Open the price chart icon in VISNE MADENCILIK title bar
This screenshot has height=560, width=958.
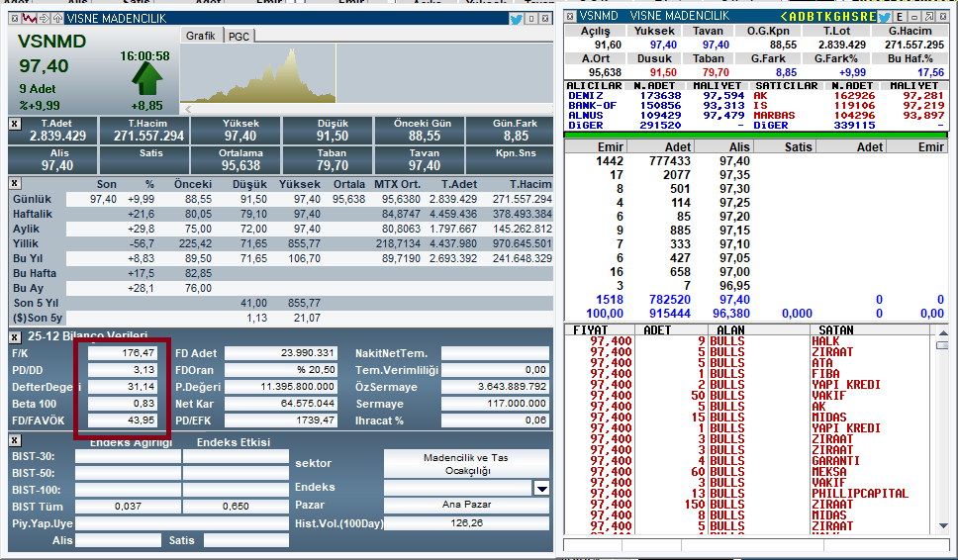click(x=30, y=19)
